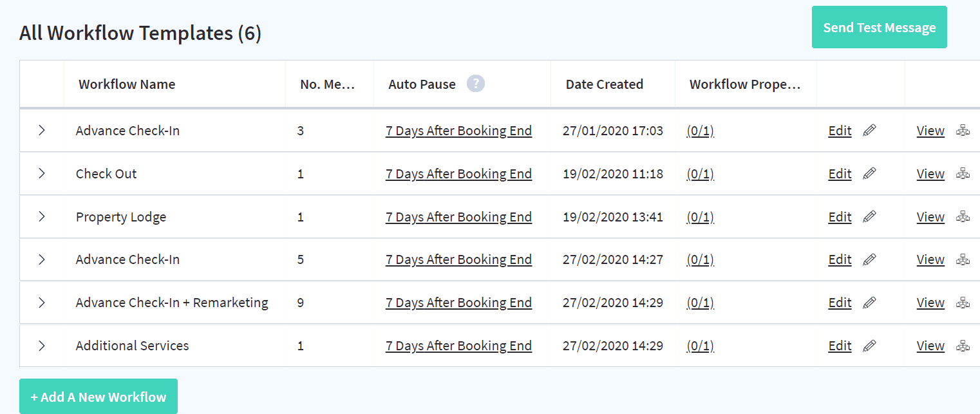Click pencil icon in Property Lodge row

point(869,217)
